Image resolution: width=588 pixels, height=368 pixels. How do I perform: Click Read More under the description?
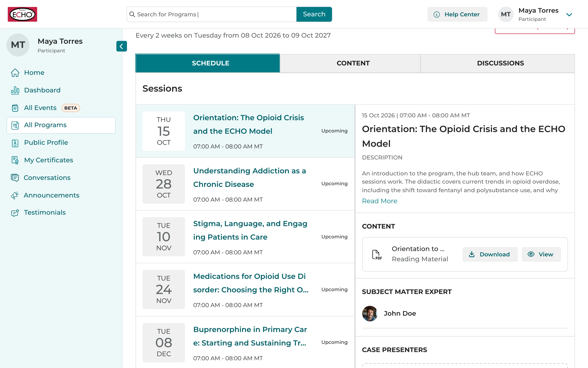coord(380,201)
